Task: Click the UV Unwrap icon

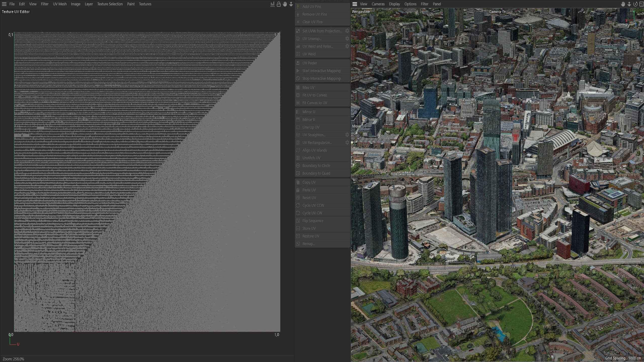Action: pyautogui.click(x=298, y=39)
